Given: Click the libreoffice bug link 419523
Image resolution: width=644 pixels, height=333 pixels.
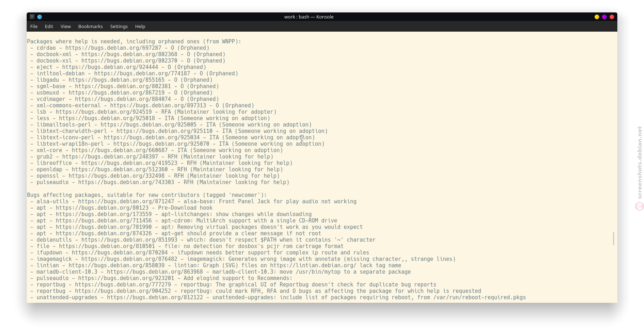Looking at the screenshot, I should [x=129, y=163].
